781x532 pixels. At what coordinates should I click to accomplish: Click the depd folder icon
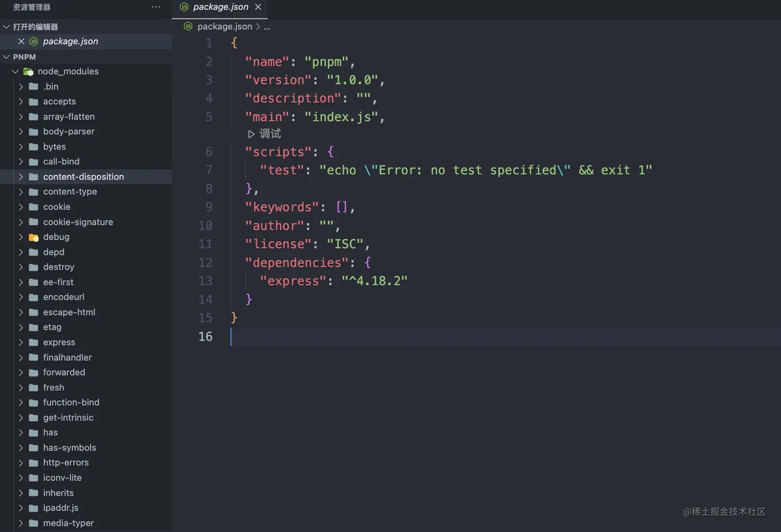coord(34,252)
